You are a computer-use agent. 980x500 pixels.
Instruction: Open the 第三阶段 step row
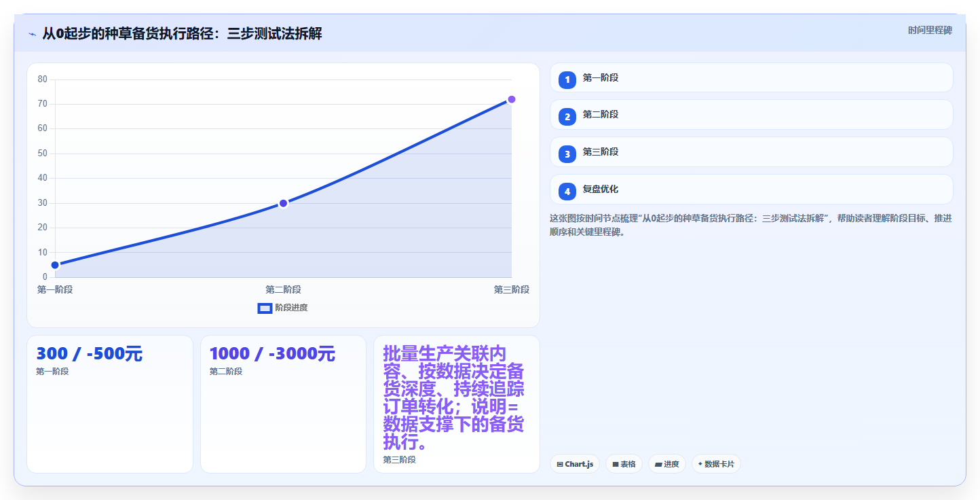[751, 151]
